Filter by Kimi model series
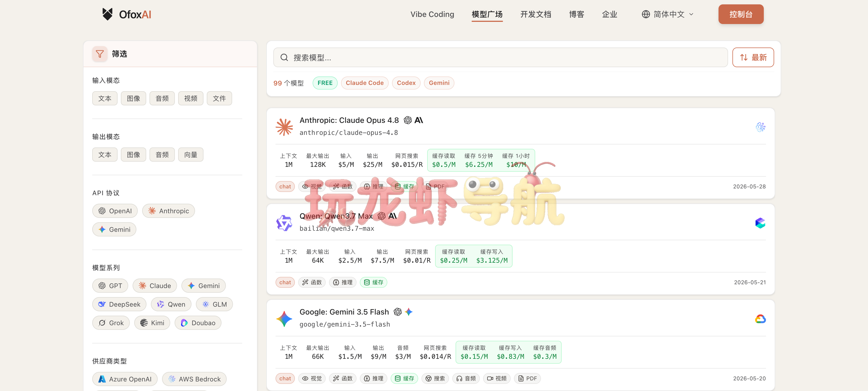Image resolution: width=868 pixels, height=391 pixels. point(152,323)
